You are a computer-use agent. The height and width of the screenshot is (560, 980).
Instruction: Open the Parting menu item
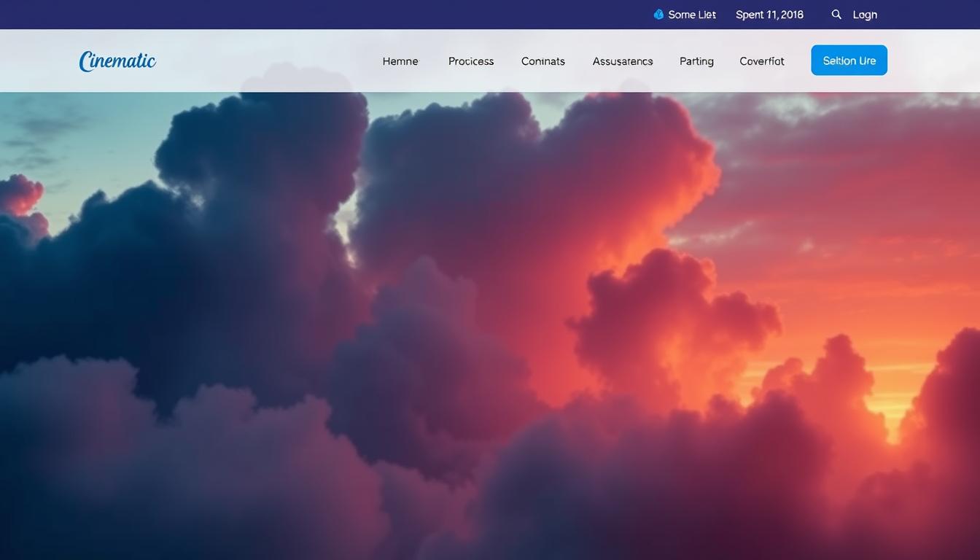click(x=696, y=61)
